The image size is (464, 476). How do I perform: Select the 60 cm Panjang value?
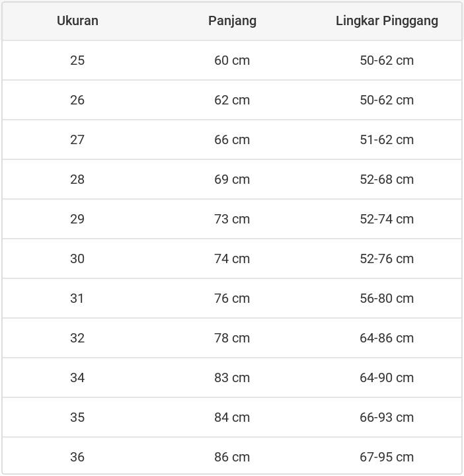pyautogui.click(x=232, y=60)
